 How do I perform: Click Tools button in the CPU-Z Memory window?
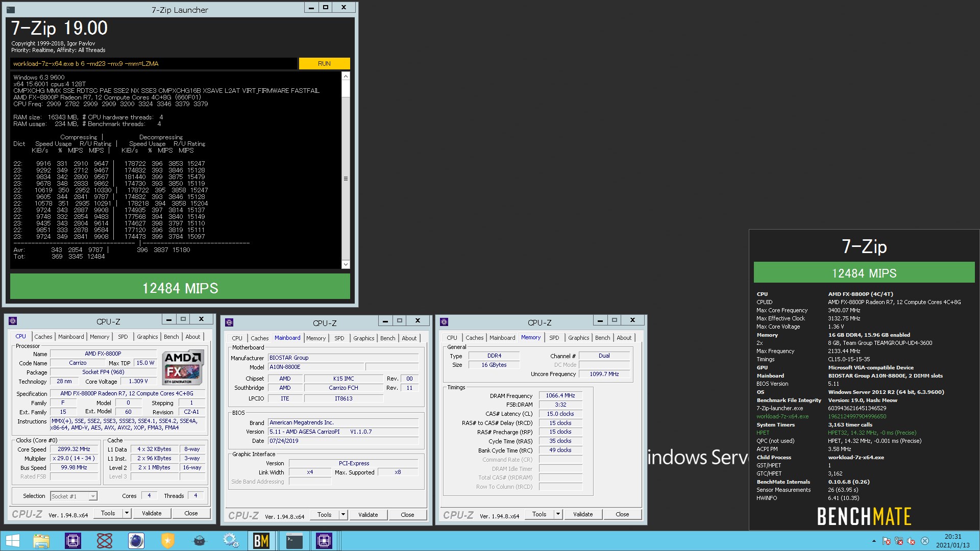540,514
